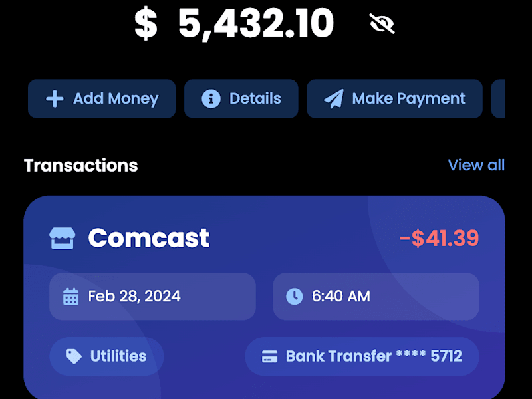Click the storefront icon beside Comcast

(62, 238)
